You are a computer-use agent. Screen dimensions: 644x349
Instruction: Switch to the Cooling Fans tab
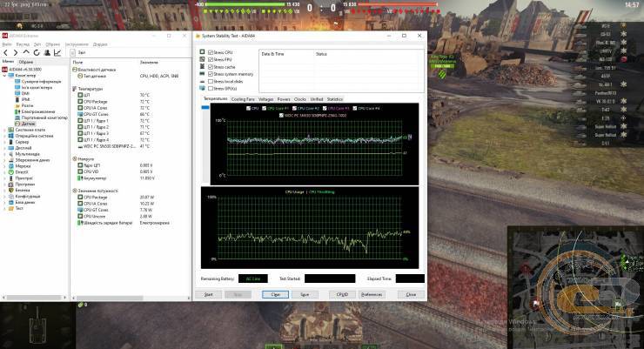click(x=243, y=99)
